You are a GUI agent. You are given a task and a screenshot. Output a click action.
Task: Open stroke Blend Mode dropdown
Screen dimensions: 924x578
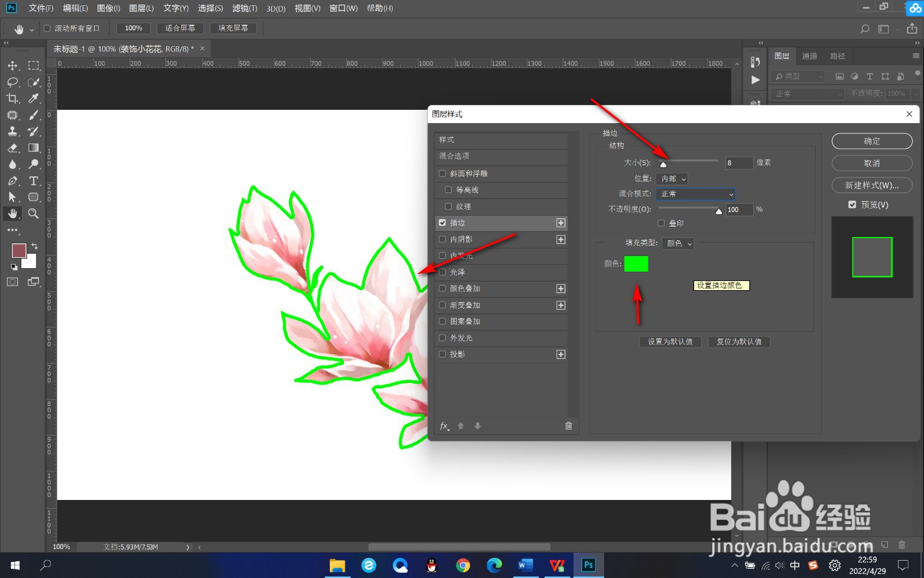click(x=696, y=194)
